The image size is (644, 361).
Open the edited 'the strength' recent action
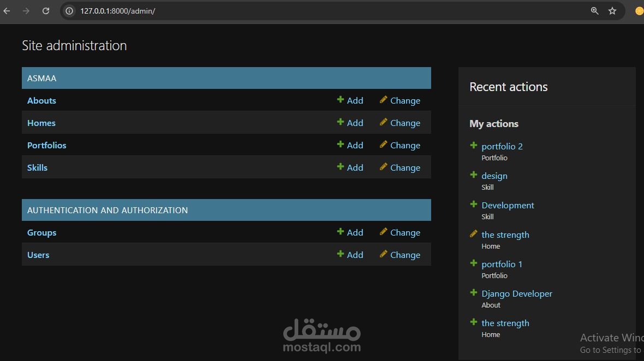(x=505, y=234)
